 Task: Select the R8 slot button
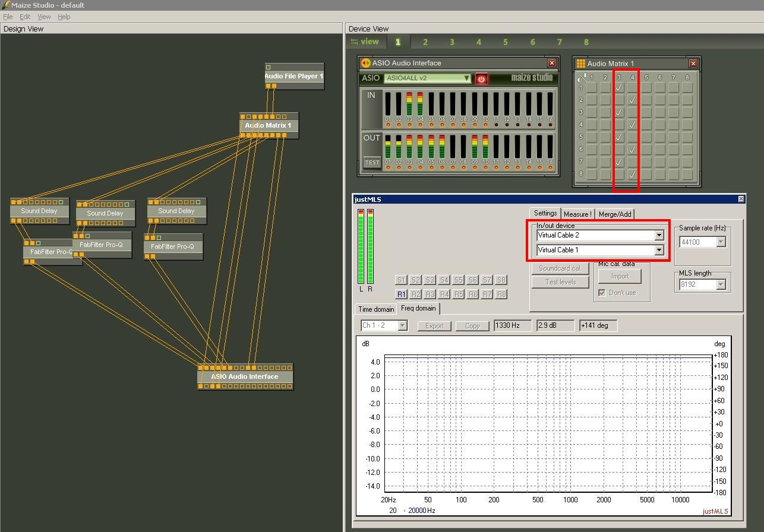(x=501, y=294)
